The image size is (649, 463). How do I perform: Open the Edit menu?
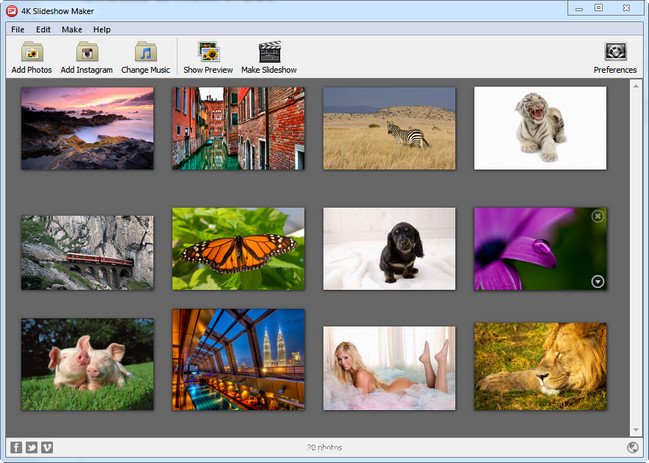pos(43,29)
